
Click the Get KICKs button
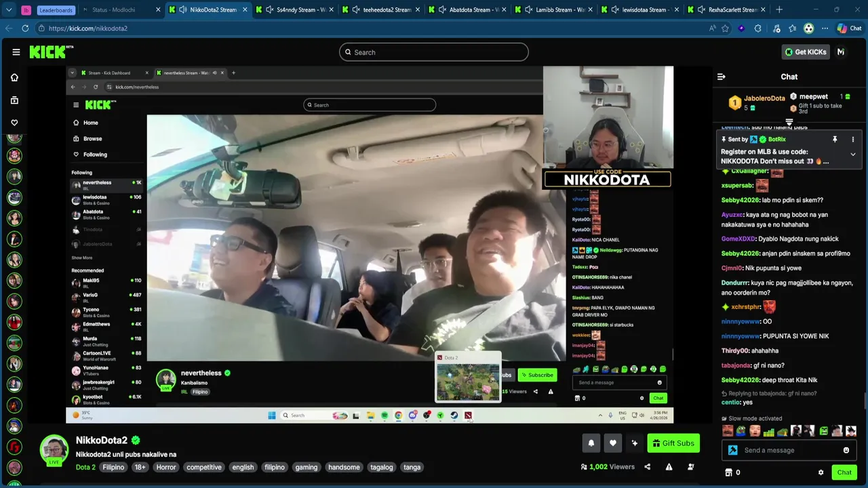pyautogui.click(x=806, y=52)
